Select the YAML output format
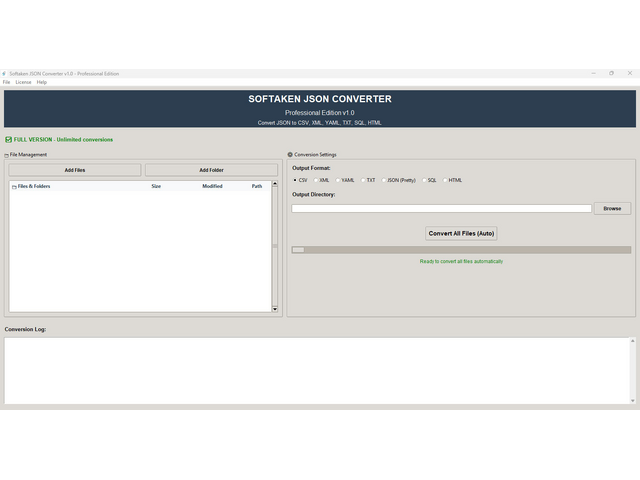 (345, 180)
